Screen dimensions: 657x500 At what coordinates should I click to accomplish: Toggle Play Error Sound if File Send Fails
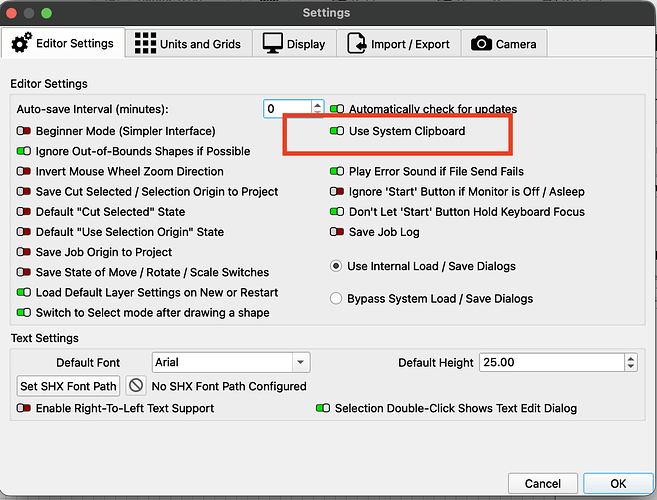coord(337,171)
